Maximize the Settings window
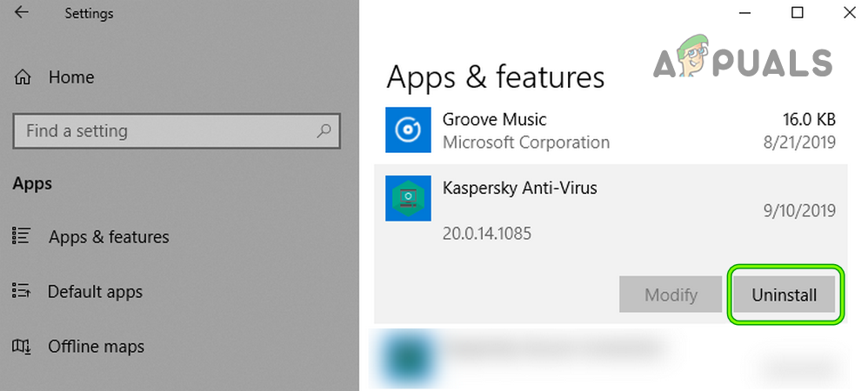This screenshot has height=391, width=868. [798, 12]
